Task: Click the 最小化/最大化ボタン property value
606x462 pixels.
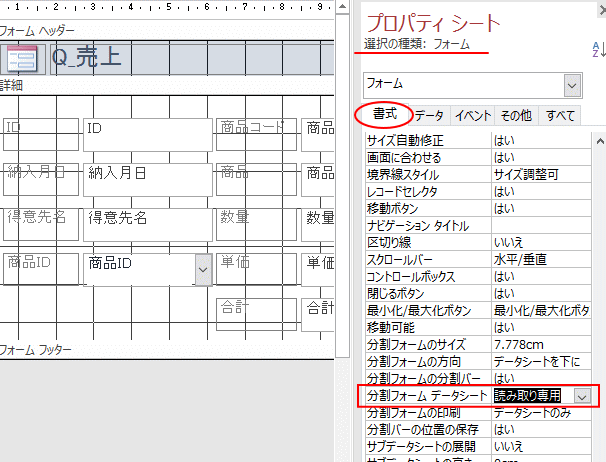Action: pos(541,310)
